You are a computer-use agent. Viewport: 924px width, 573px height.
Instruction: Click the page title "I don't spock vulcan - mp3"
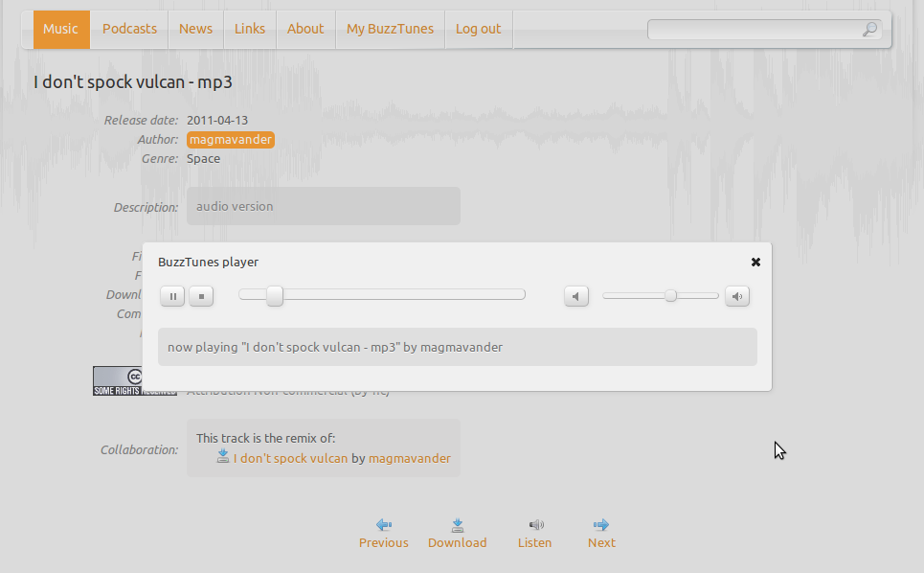coord(132,82)
